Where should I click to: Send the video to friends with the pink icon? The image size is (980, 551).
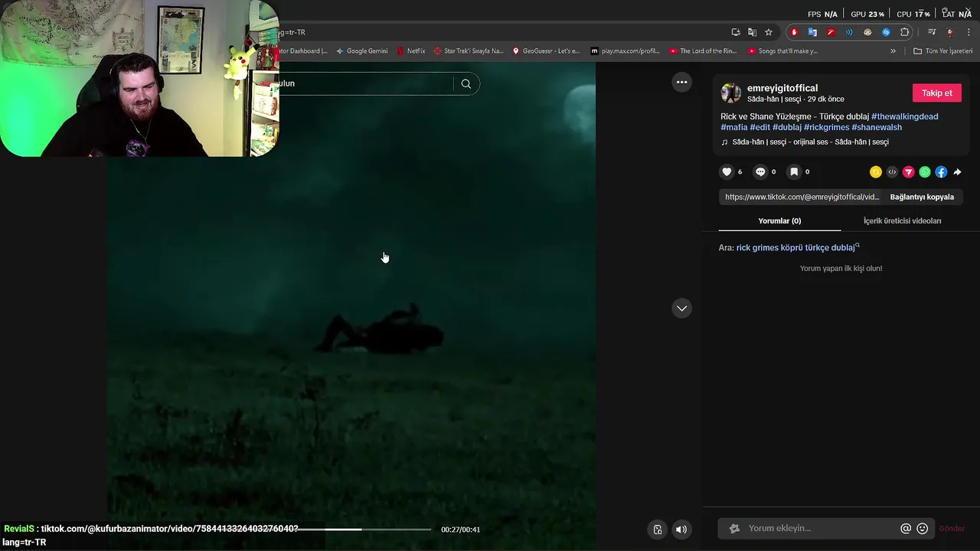click(x=909, y=172)
